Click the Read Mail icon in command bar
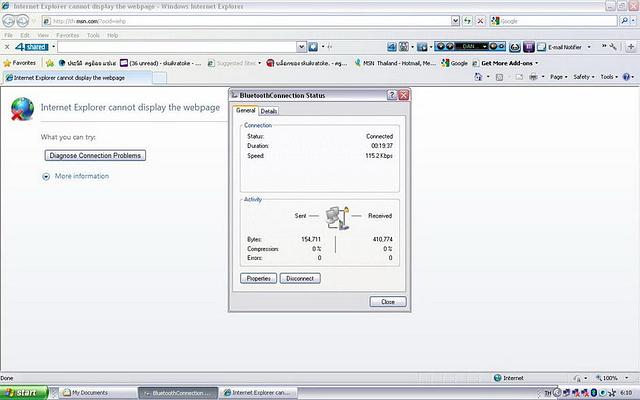Image resolution: width=640 pixels, height=400 pixels. click(x=519, y=77)
